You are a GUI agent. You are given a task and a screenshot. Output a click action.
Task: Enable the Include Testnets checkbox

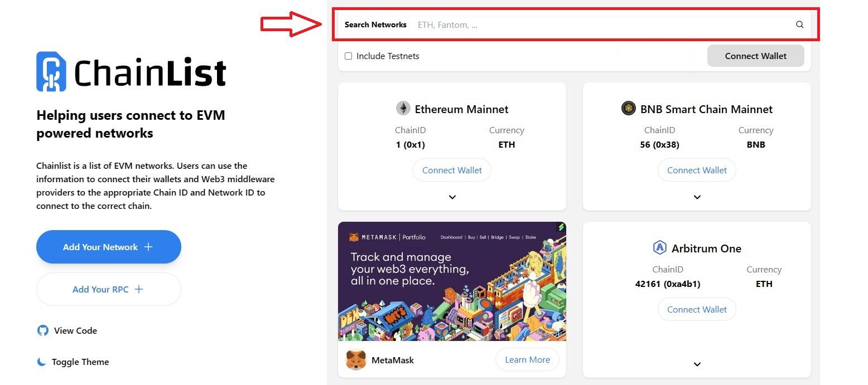[x=349, y=56]
